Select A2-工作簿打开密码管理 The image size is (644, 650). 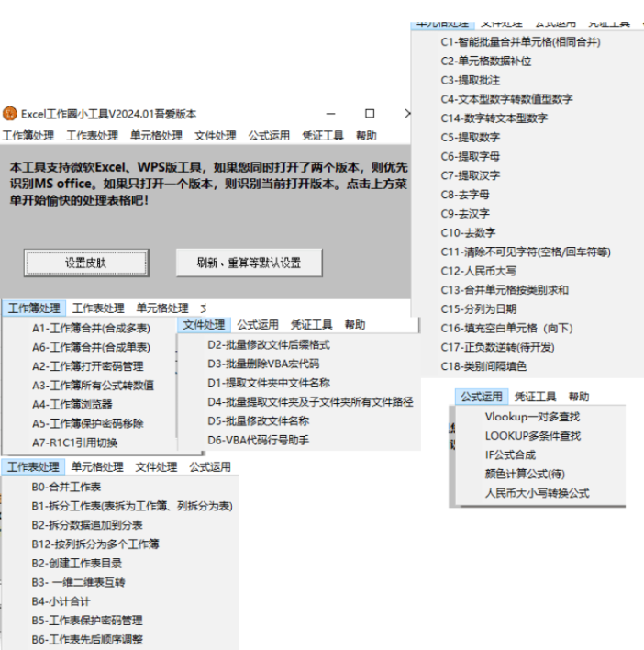click(x=88, y=366)
